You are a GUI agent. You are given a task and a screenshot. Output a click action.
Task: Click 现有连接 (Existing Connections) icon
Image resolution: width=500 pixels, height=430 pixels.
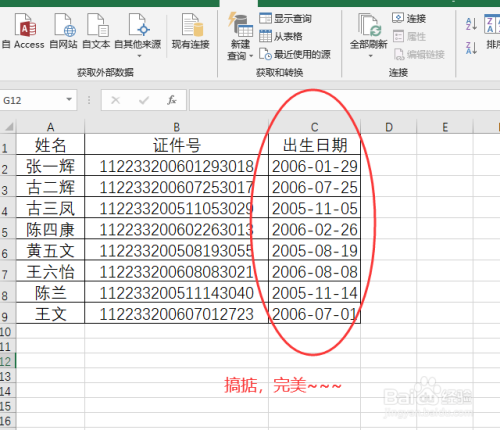click(191, 31)
